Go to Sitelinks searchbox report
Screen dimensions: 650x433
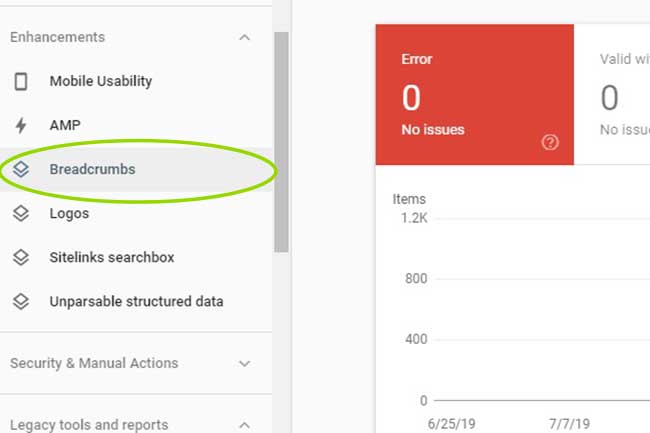click(111, 257)
